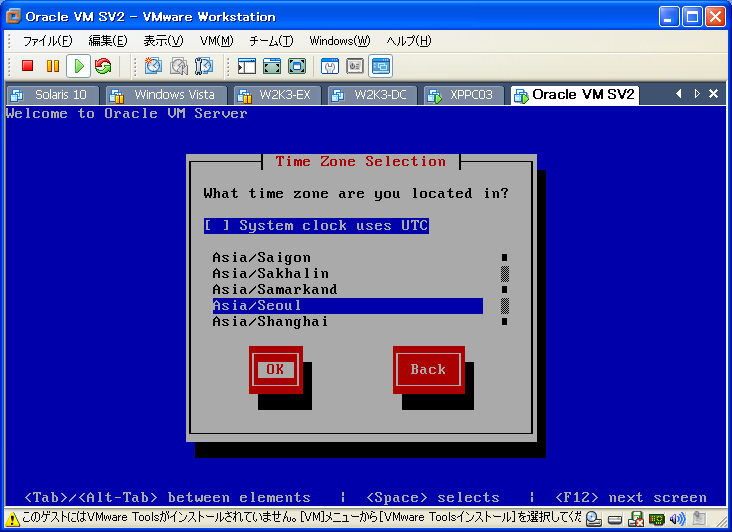Open the Summary view wrench window icon
The height and width of the screenshot is (532, 732).
point(330,66)
